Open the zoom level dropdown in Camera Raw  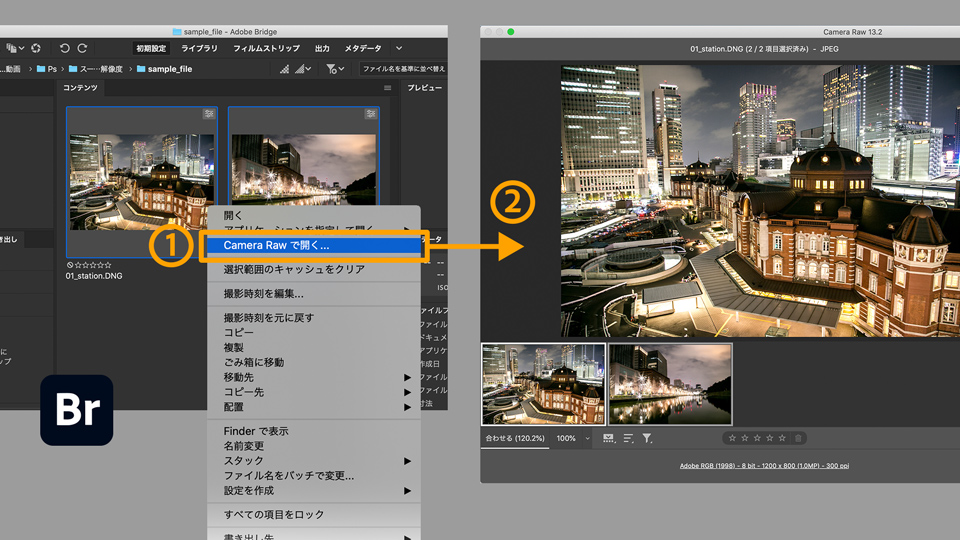click(x=587, y=438)
